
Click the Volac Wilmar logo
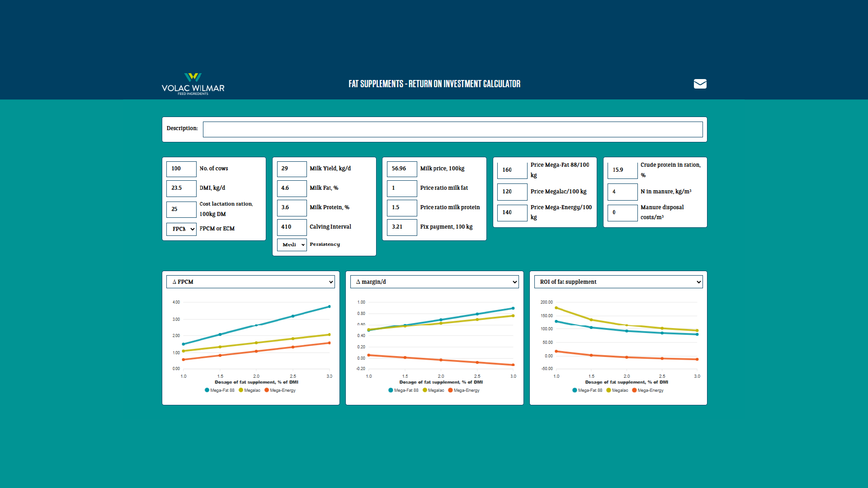coord(193,84)
